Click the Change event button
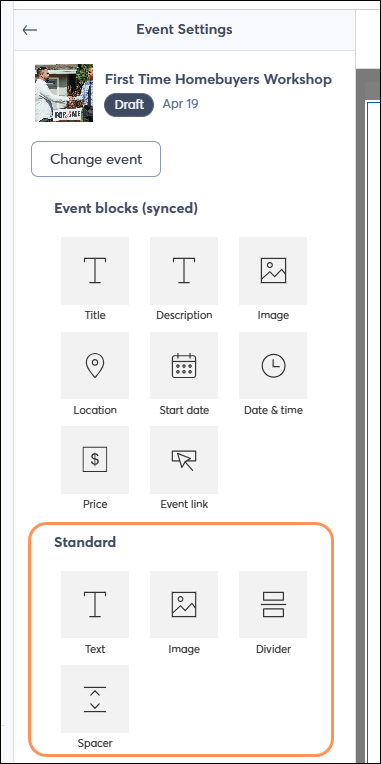 coord(96,159)
